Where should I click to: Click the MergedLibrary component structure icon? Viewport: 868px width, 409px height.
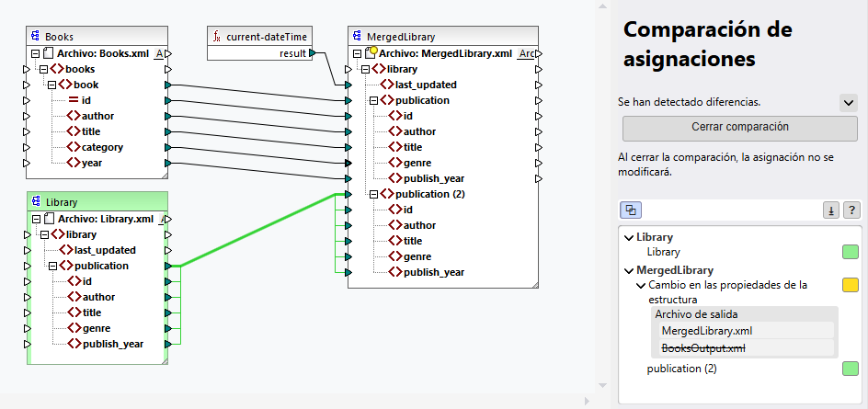358,37
